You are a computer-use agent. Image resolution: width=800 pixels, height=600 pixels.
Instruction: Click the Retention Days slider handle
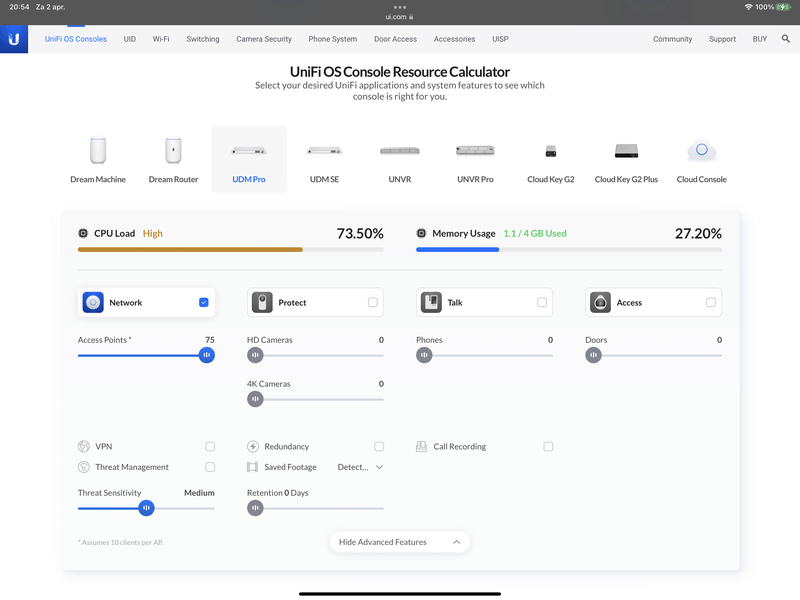(x=255, y=508)
